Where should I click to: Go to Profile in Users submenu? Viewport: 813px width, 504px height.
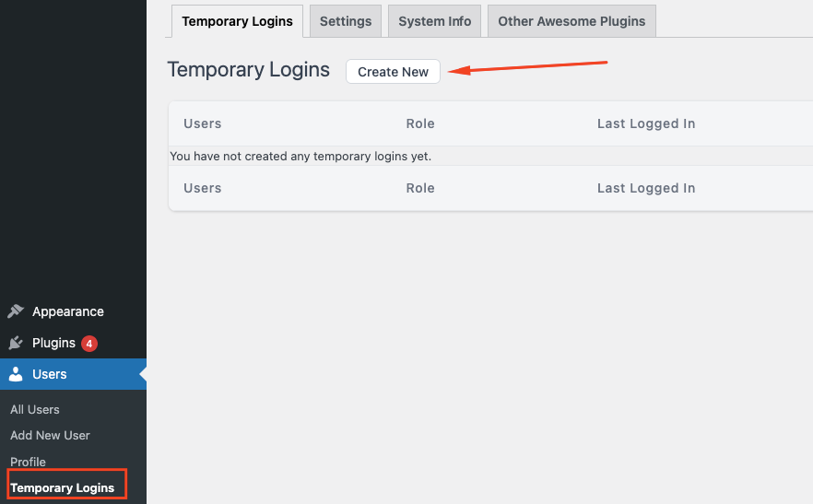click(x=28, y=462)
